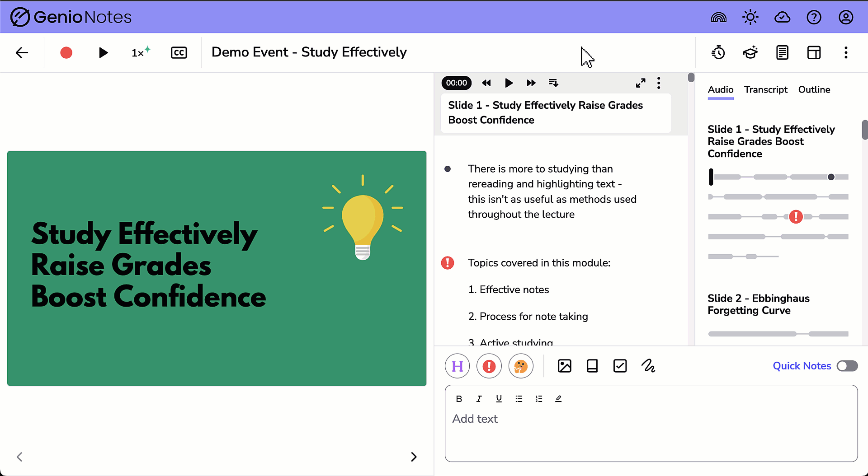Select the '1. Effective notes' line
Screen dimensions: 868x476
(509, 290)
